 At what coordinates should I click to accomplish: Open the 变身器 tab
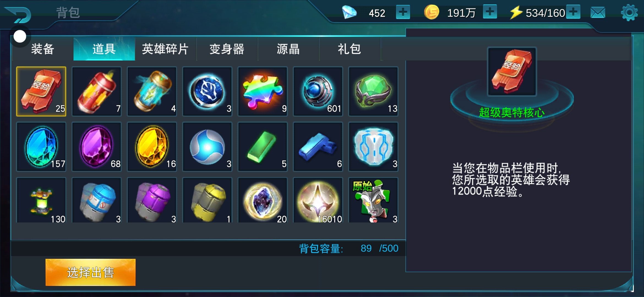click(x=227, y=49)
